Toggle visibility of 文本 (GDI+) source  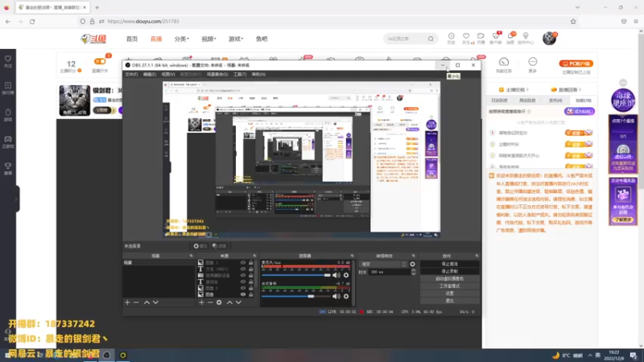243,269
